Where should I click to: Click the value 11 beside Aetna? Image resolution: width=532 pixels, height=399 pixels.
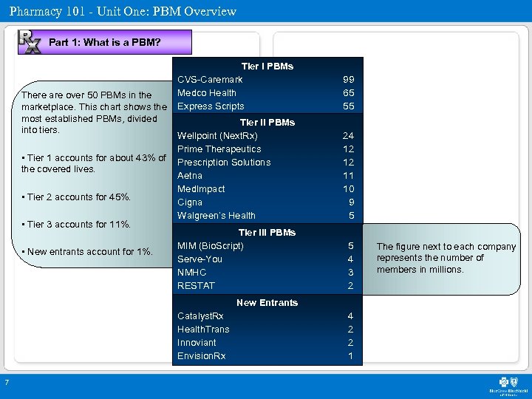click(x=349, y=175)
